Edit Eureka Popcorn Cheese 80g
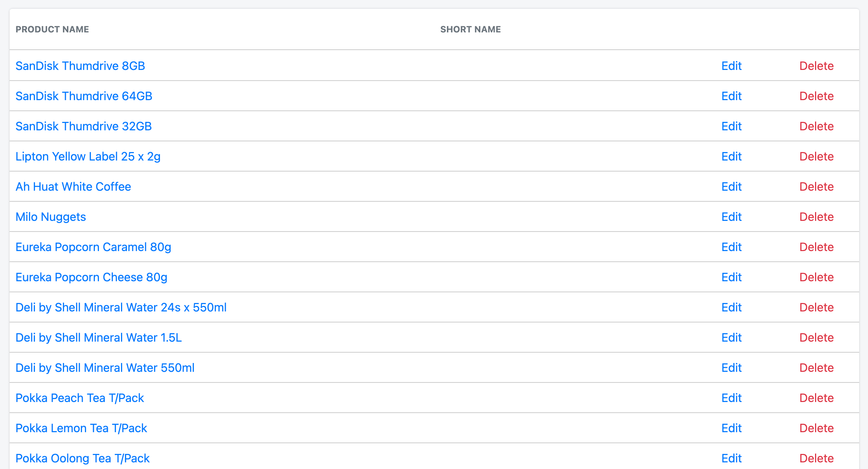 (731, 277)
